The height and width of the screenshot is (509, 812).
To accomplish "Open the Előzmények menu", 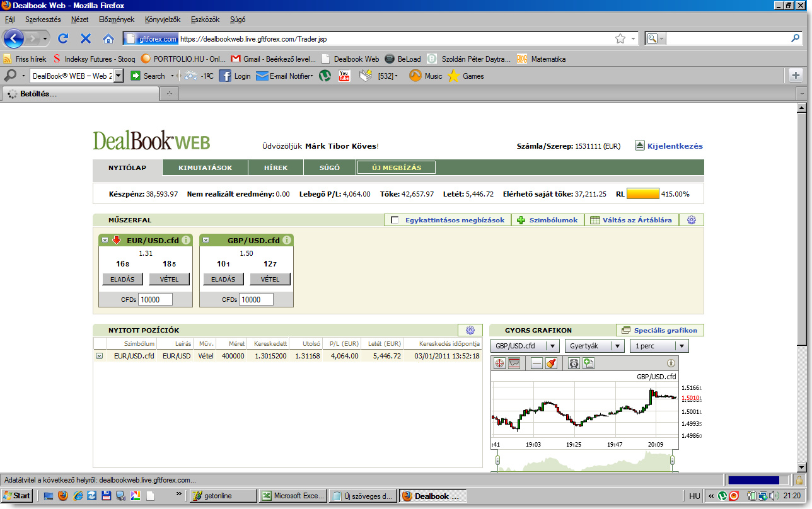I will click(x=117, y=20).
